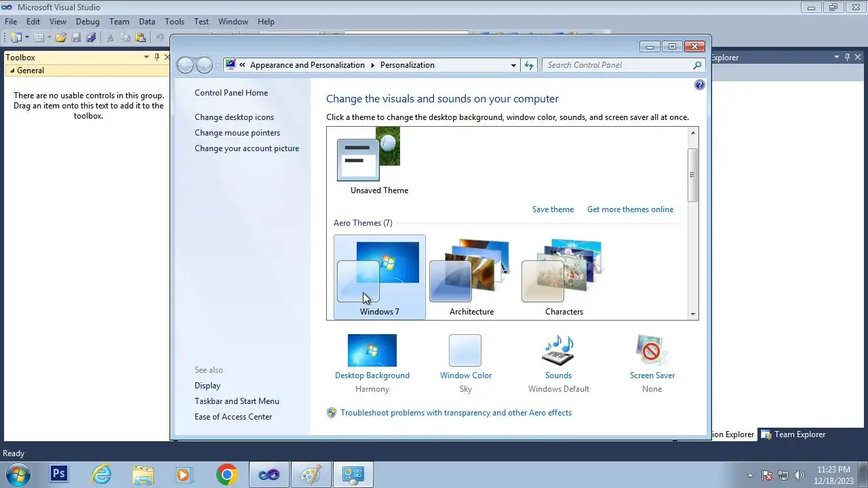The width and height of the screenshot is (868, 488).
Task: Click the Control Panel Home link
Action: click(231, 93)
